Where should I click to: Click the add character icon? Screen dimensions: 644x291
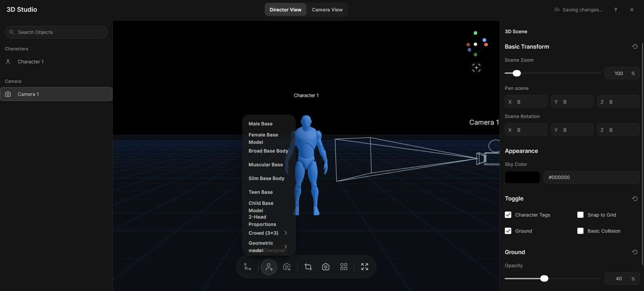[269, 267]
